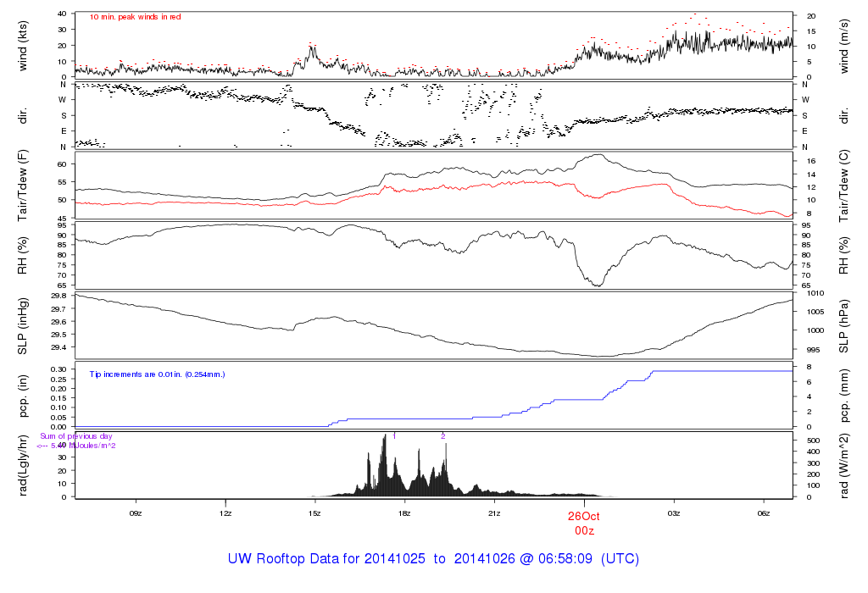Click the '1010' hPa axis value
The width and height of the screenshot is (868, 593).
[x=815, y=293]
